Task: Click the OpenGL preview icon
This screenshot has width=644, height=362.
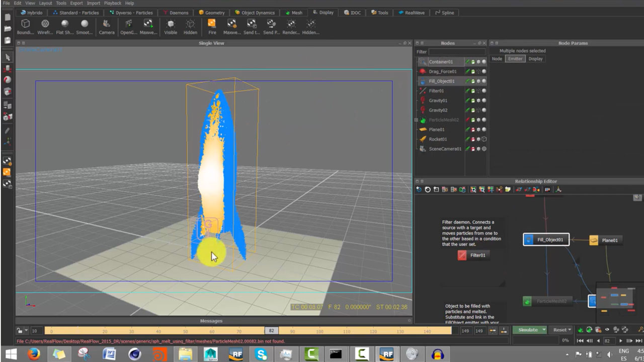Action: 128,24
